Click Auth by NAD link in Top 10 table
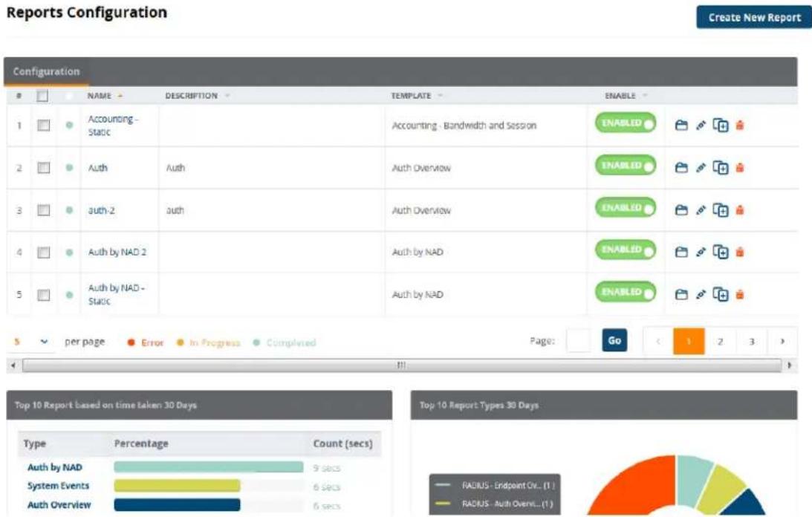This screenshot has height=517, width=812. pos(55,467)
